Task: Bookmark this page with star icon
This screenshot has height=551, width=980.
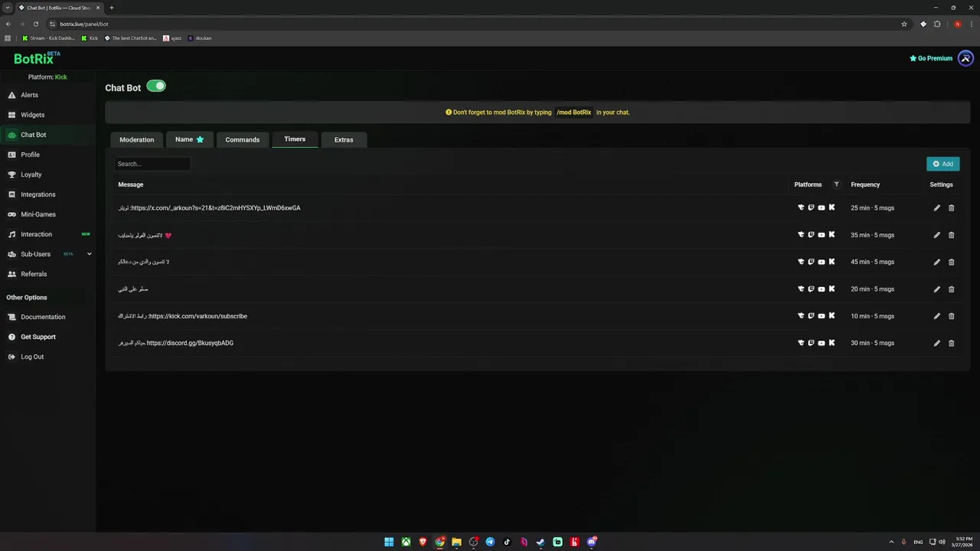Action: (904, 24)
